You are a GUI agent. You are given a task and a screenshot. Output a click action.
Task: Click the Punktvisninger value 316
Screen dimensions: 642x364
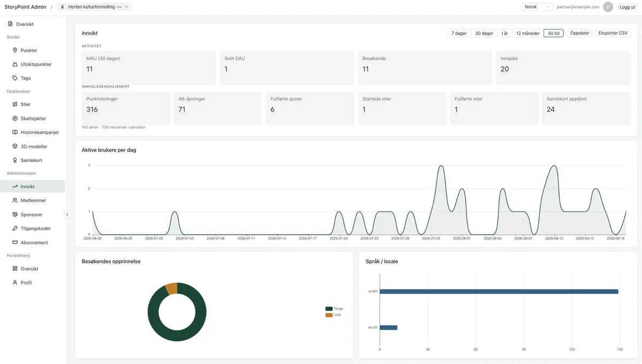[92, 110]
